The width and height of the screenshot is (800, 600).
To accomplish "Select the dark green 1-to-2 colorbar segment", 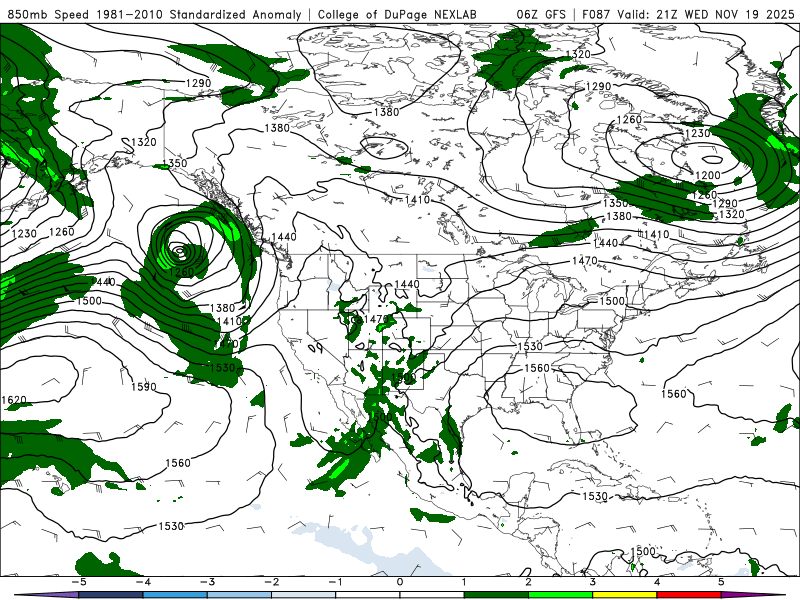I will click(x=496, y=595).
